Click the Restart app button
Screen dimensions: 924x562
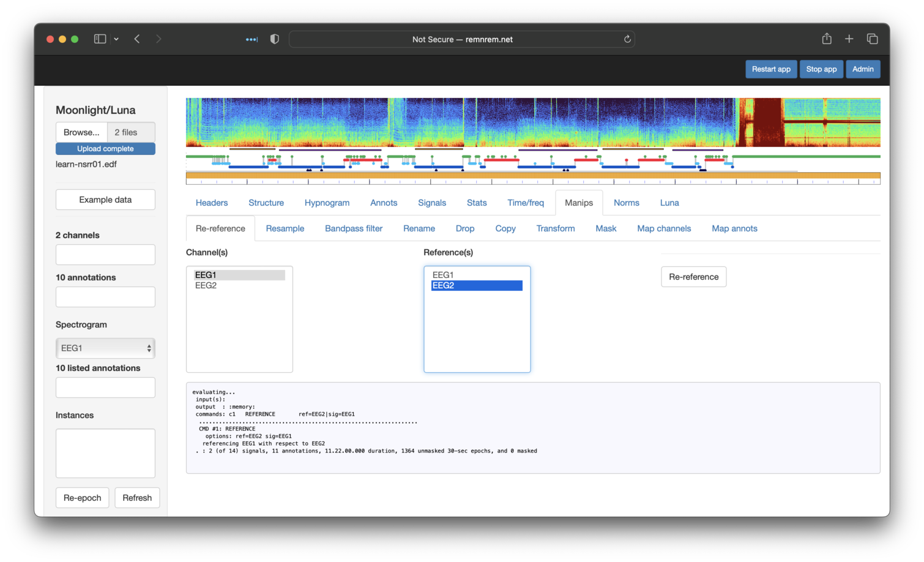coord(770,69)
